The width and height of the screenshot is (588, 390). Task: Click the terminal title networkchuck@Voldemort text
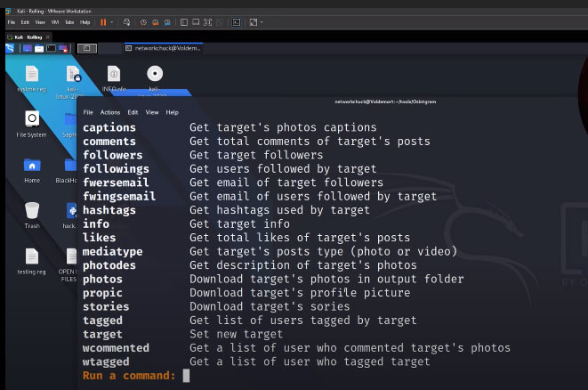pos(385,102)
